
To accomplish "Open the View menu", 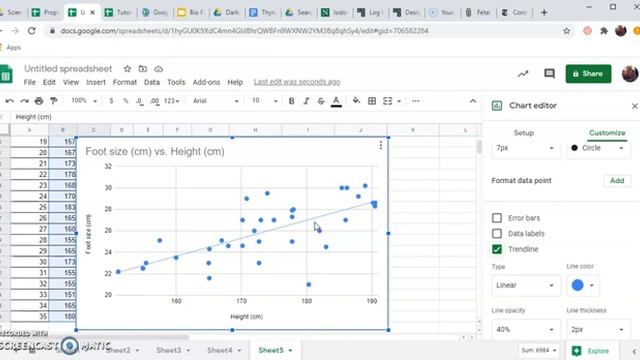I will pyautogui.click(x=71, y=82).
